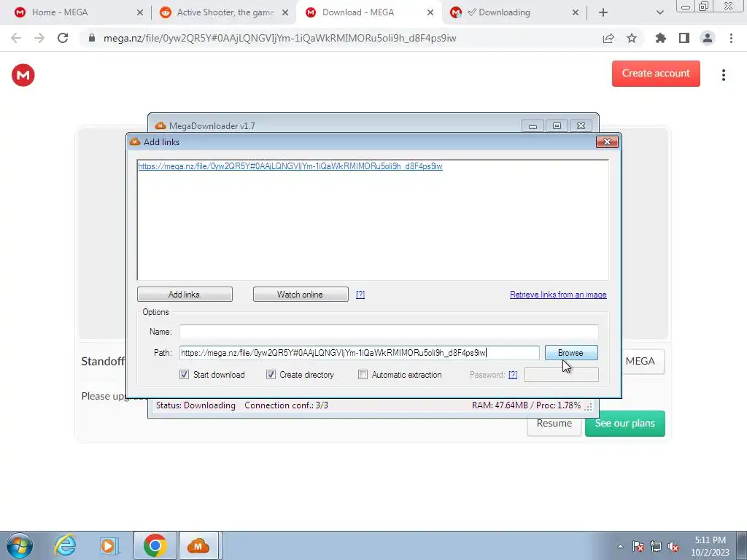Open the taskbar clock showing 5:11 PM
747x560 pixels.
click(x=710, y=546)
